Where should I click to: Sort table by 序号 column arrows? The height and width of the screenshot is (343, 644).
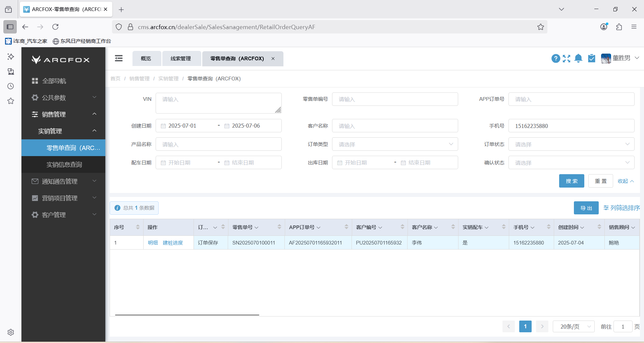point(138,227)
